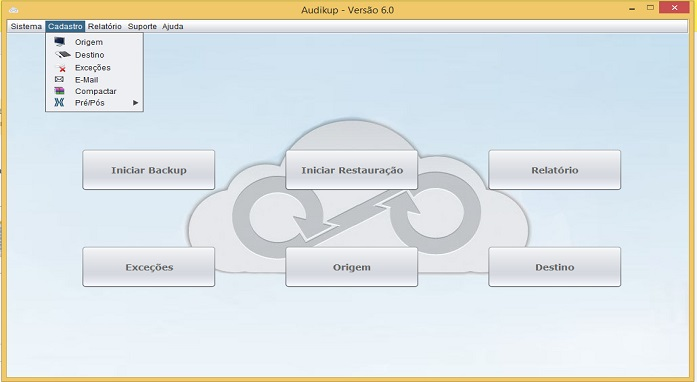The height and width of the screenshot is (382, 697).
Task: Click the Iniciar Restauração button
Action: pos(352,170)
